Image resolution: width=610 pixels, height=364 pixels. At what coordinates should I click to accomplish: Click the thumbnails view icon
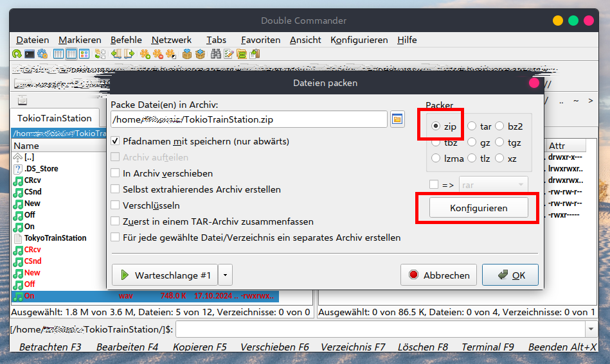(x=84, y=54)
